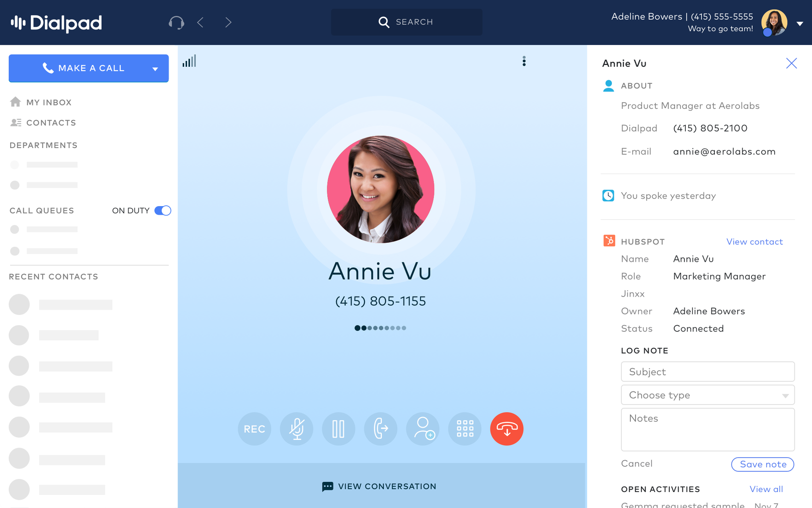Close the Annie Vu contact panel
This screenshot has width=812, height=508.
click(791, 63)
